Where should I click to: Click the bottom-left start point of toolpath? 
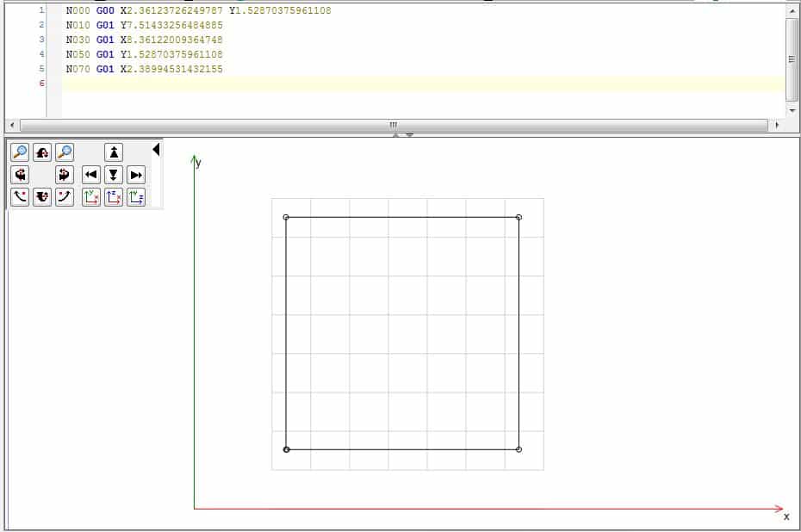click(x=287, y=450)
